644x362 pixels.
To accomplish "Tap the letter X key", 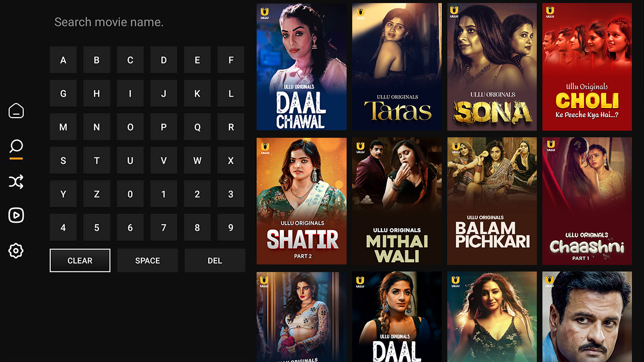I will [x=231, y=160].
